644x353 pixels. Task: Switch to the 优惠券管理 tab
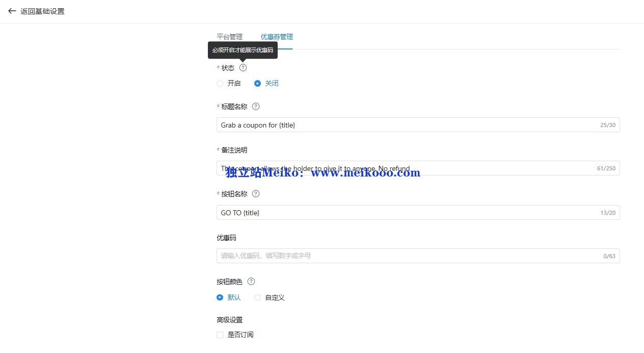276,36
